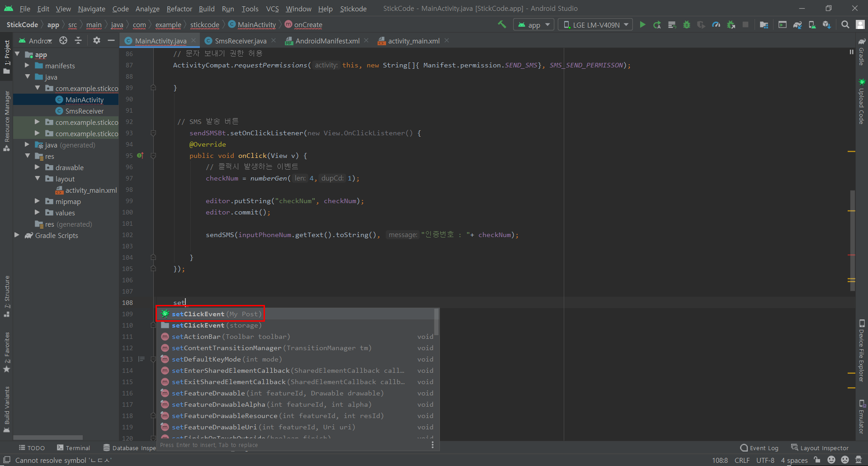Click the Collapse All icon in Project panel

pos(78,41)
